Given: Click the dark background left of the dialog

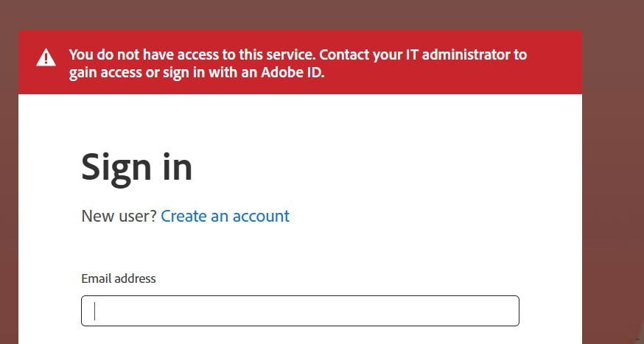Looking at the screenshot, I should (x=9, y=184).
